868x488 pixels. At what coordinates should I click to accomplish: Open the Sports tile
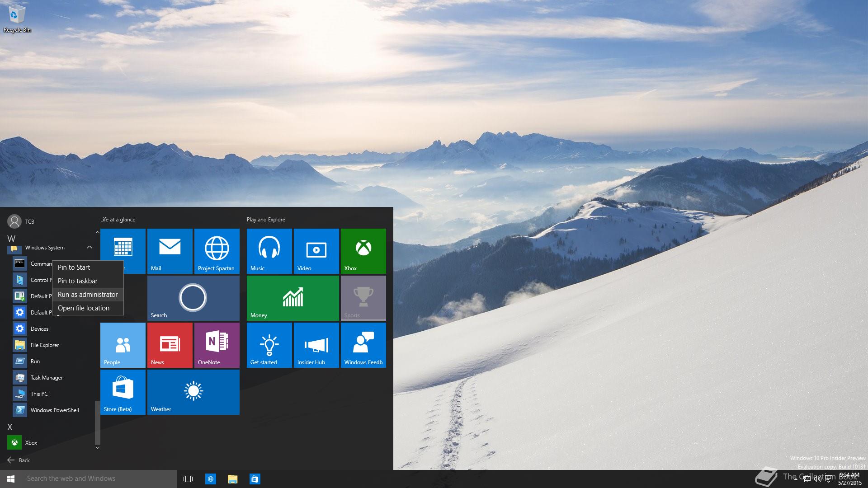[363, 298]
